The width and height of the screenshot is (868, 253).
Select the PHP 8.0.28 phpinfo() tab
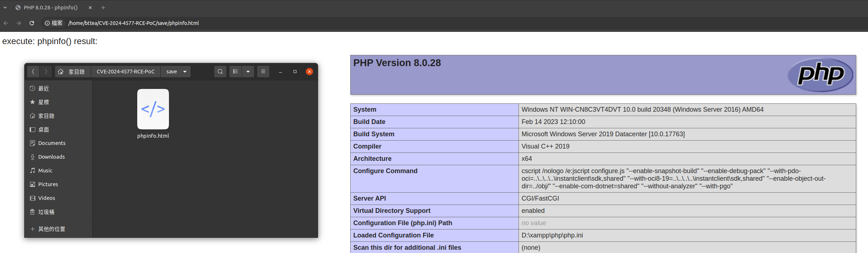[x=51, y=8]
